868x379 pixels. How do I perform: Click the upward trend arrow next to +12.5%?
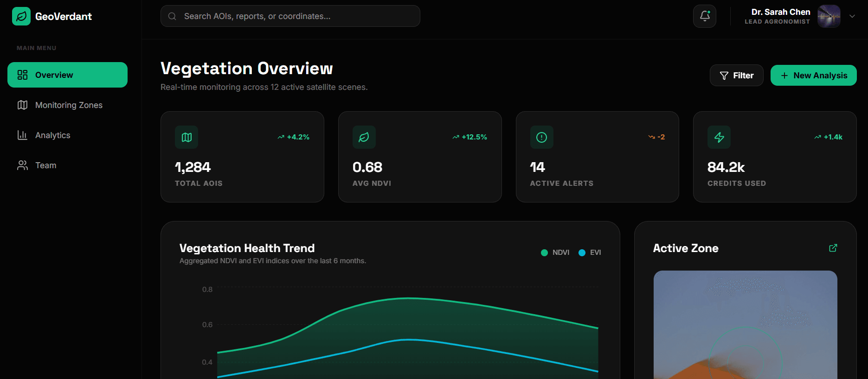(456, 137)
